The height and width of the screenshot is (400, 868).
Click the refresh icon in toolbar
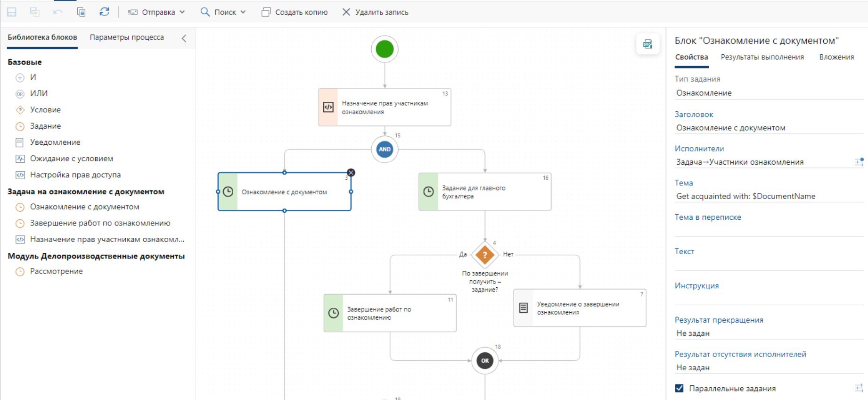(x=104, y=12)
